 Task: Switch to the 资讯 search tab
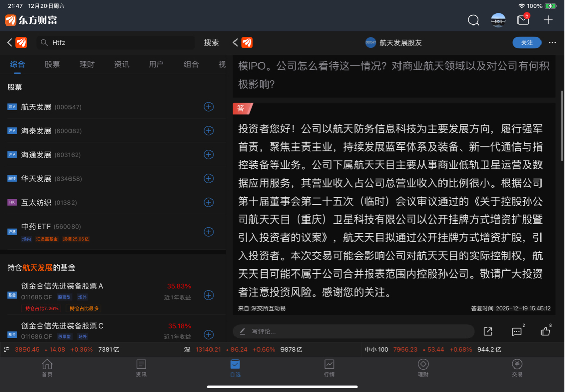[x=122, y=64]
